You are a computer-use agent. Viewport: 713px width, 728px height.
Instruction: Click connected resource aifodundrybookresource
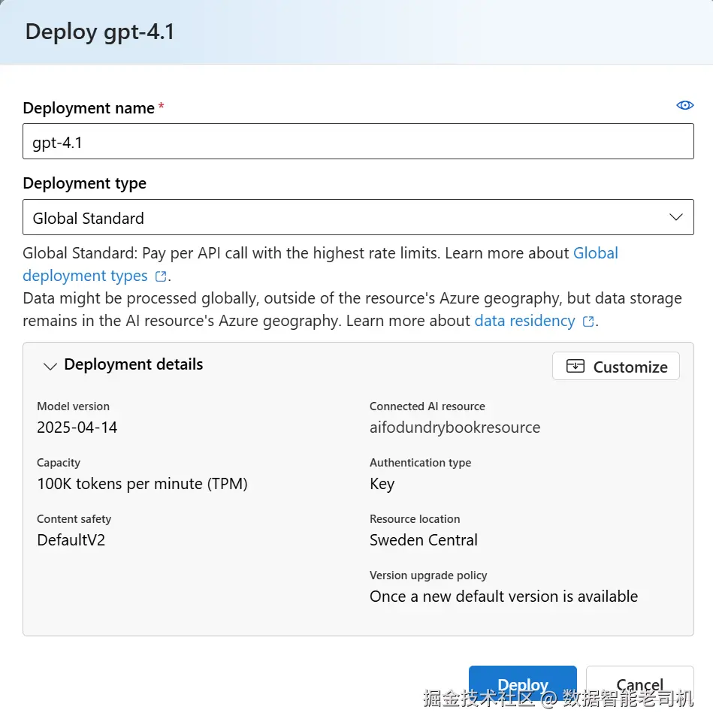[455, 427]
